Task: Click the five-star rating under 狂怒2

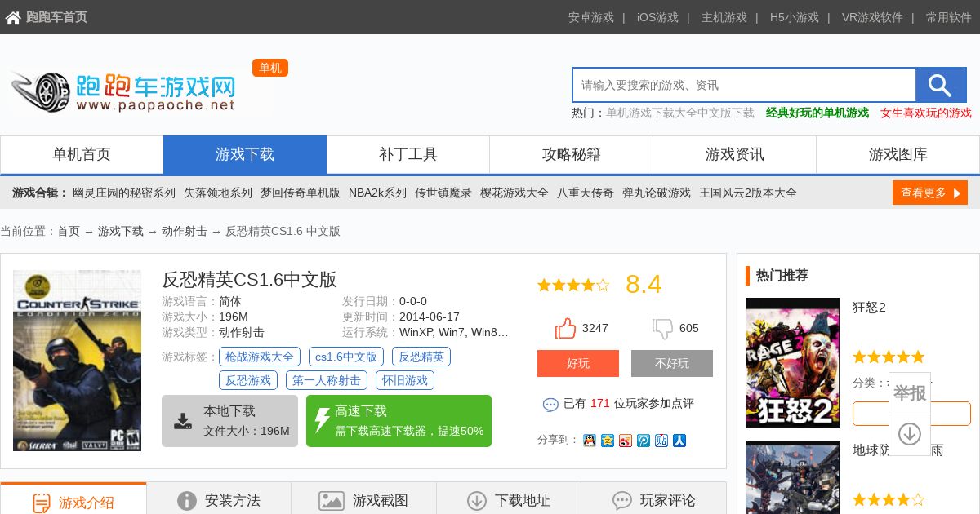Action: [889, 357]
